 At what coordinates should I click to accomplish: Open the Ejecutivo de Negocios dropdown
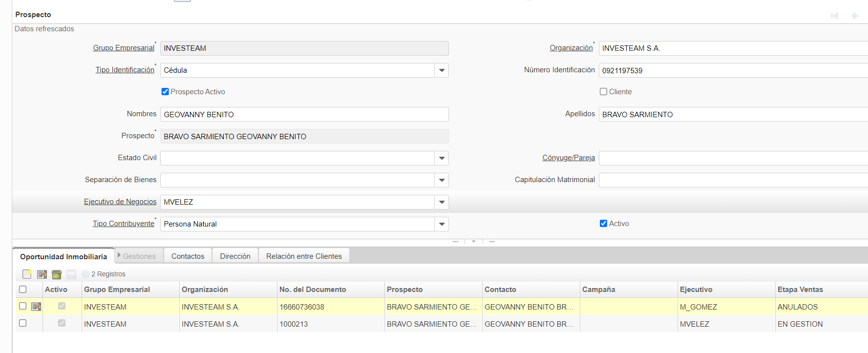click(x=442, y=202)
